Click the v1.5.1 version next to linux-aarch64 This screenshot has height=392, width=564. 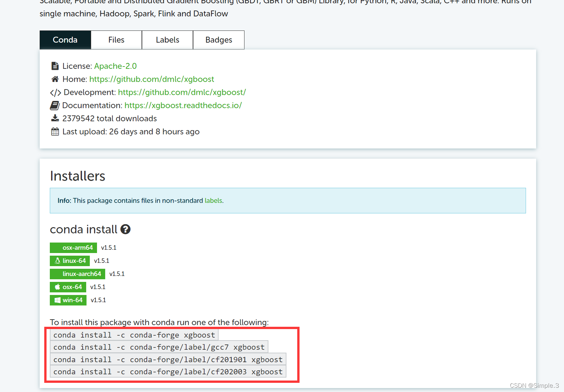(x=117, y=274)
